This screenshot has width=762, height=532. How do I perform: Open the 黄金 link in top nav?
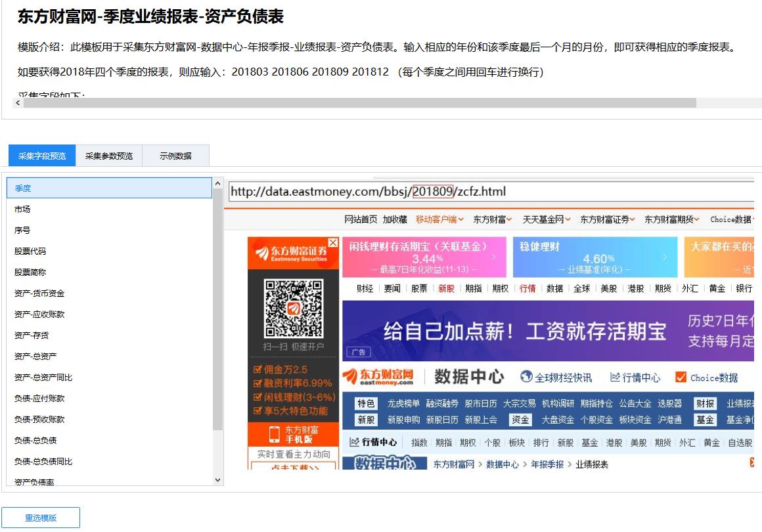(717, 288)
